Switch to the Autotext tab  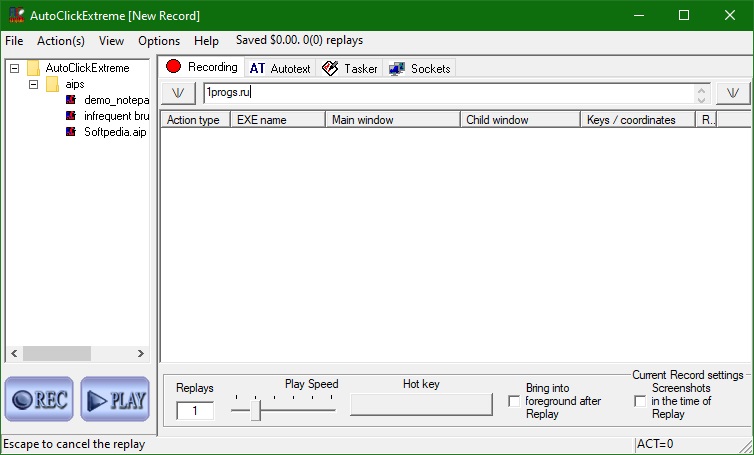coord(280,68)
